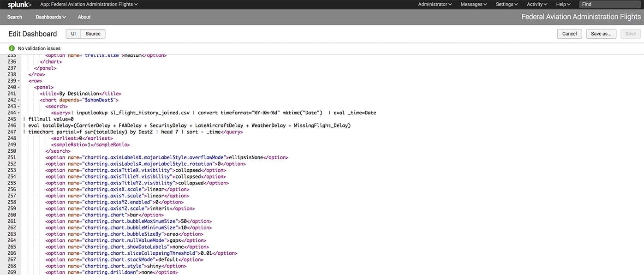
Task: Click the axisTitleY.visibility option line
Action: [x=136, y=177]
